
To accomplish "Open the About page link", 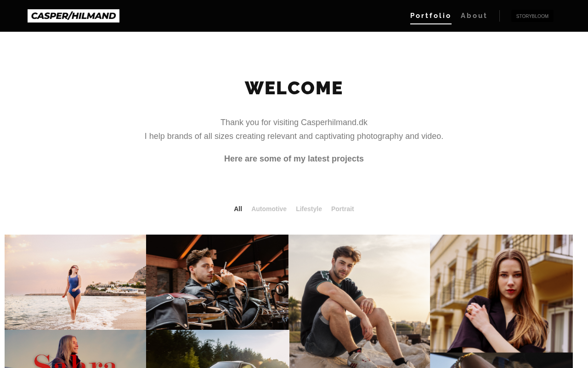I will pyautogui.click(x=474, y=16).
